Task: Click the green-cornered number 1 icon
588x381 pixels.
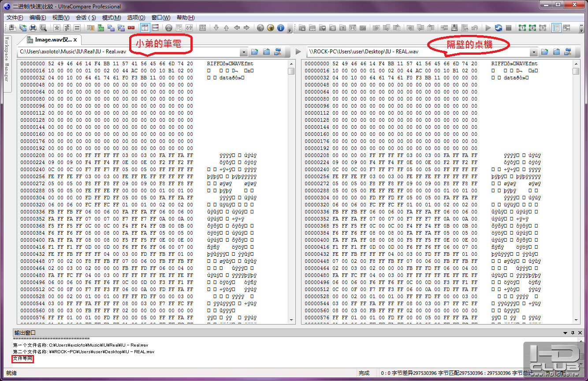Action: pos(522,28)
